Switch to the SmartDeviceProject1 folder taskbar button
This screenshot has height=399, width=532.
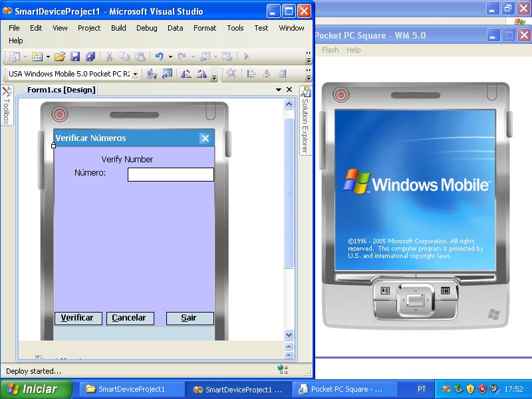(131, 389)
